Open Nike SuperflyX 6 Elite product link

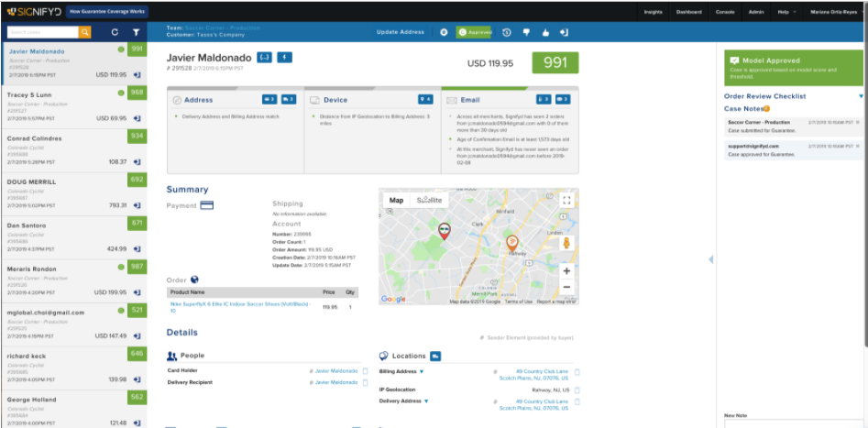(240, 307)
